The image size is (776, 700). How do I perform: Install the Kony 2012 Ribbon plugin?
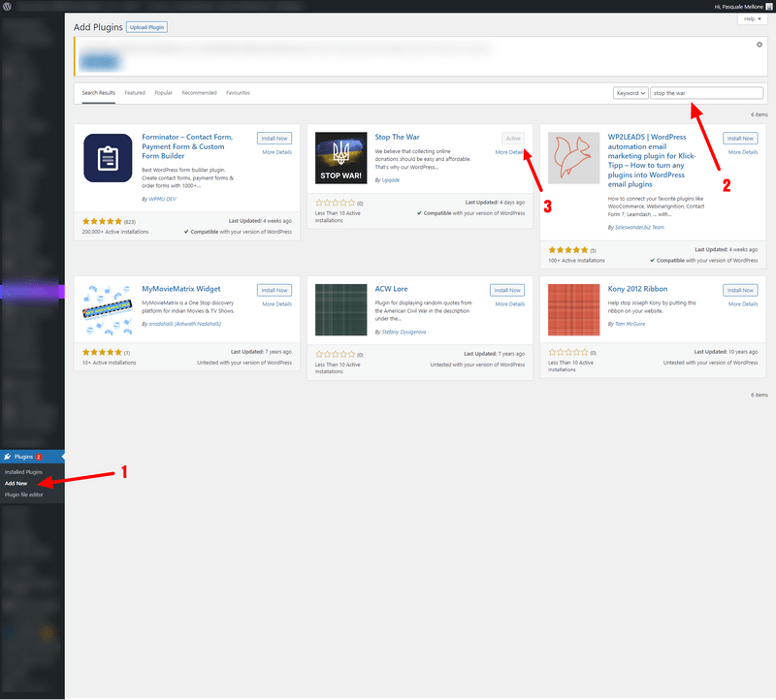pyautogui.click(x=740, y=291)
